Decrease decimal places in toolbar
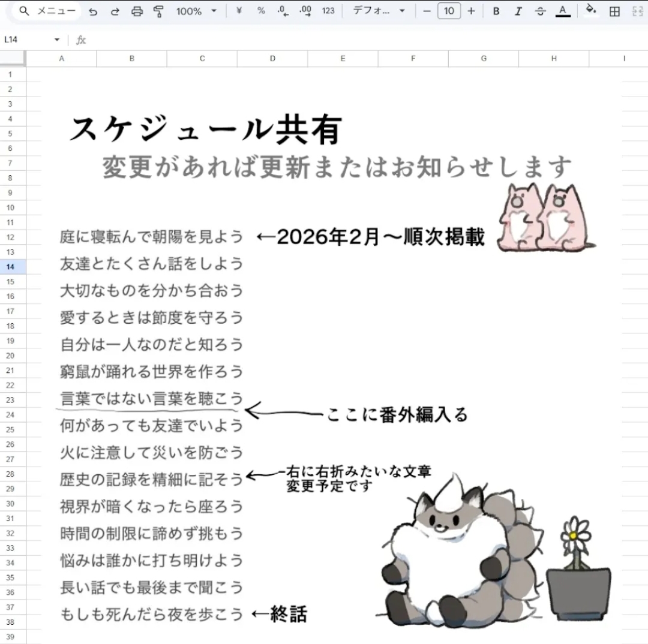The width and height of the screenshot is (648, 644). coord(283,11)
